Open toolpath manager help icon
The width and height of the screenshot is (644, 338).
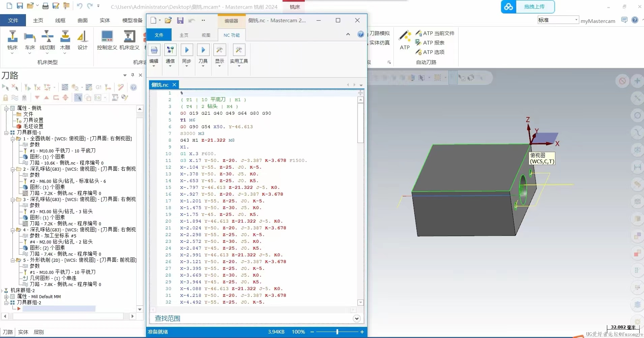click(134, 87)
